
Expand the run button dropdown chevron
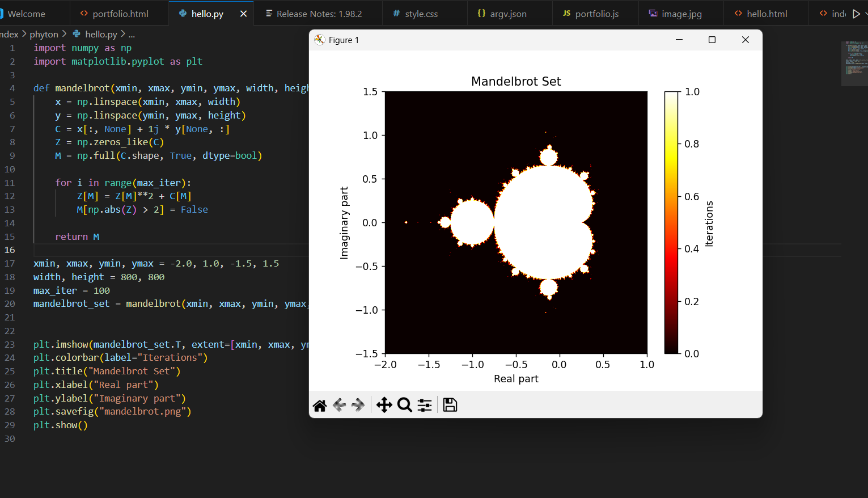(x=865, y=14)
